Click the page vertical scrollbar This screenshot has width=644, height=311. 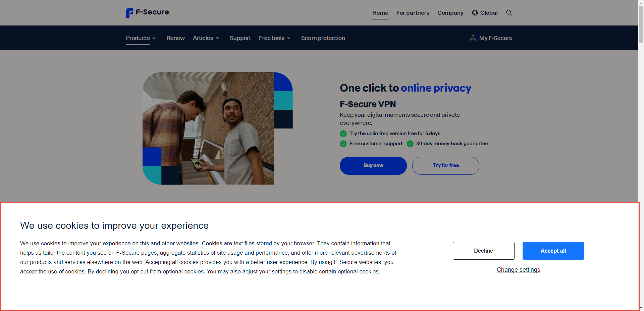641,134
